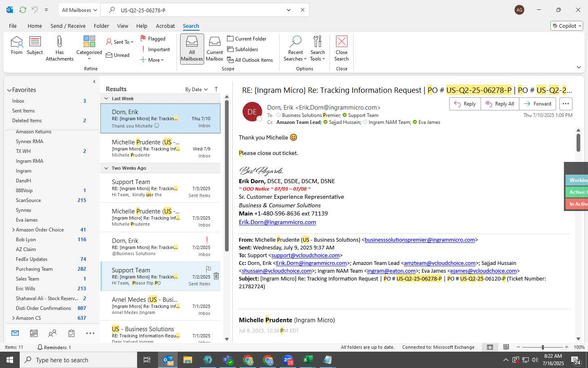
Task: Open File Explorer from the taskbar
Action: pos(187,360)
